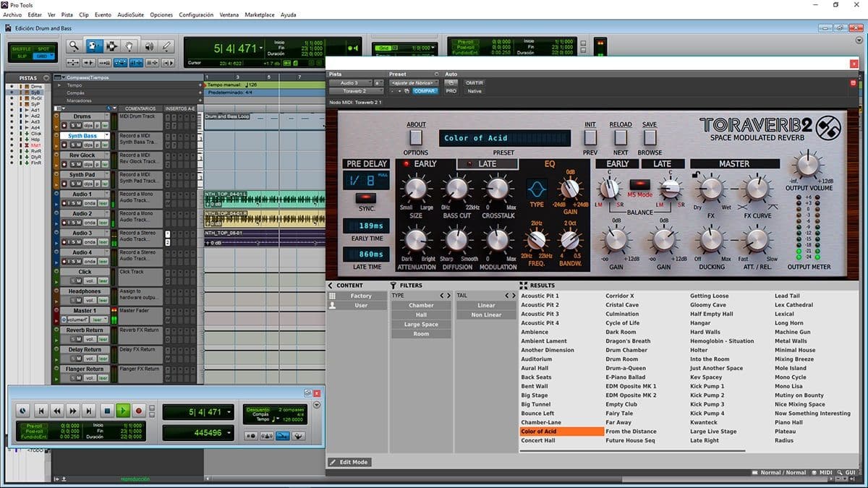
Task: Open the Marketplace menu
Action: tap(260, 14)
